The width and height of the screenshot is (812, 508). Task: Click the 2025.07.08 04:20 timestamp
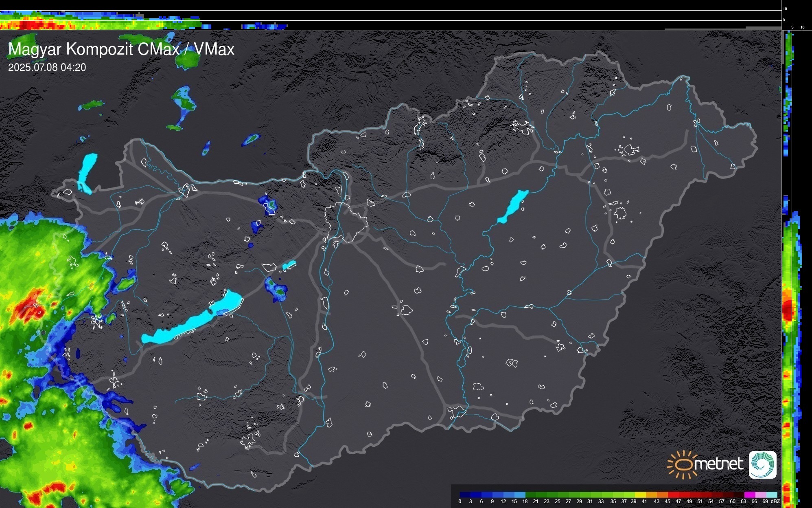(47, 68)
